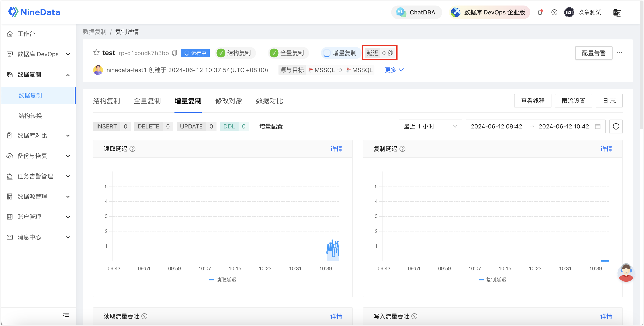Expand the 数据库 DevOps sidebar menu
This screenshot has height=326, width=644.
pos(38,54)
